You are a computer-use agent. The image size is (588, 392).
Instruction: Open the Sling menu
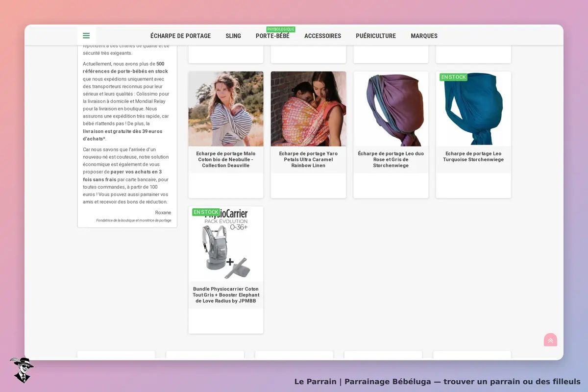(233, 36)
